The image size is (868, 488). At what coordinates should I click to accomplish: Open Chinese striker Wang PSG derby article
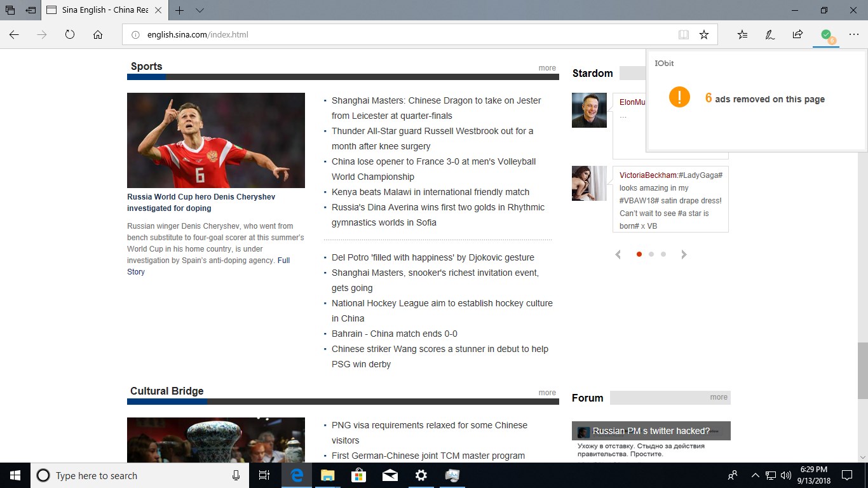(x=440, y=356)
